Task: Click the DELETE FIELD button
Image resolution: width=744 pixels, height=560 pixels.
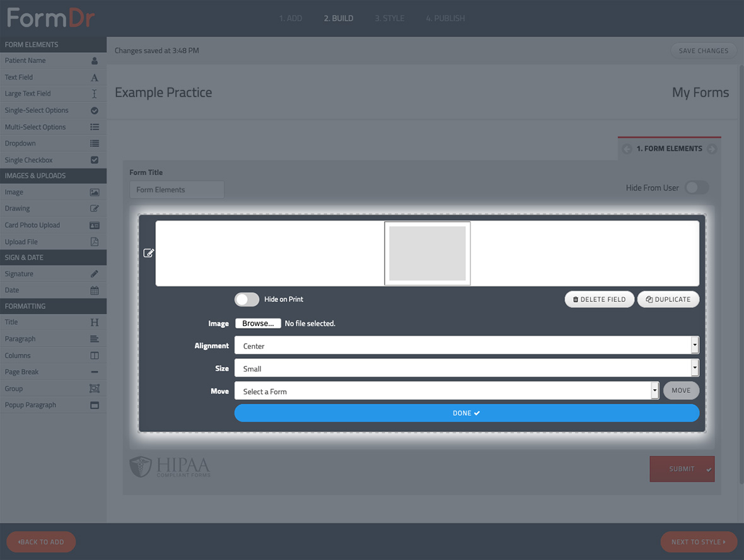Action: (x=599, y=300)
